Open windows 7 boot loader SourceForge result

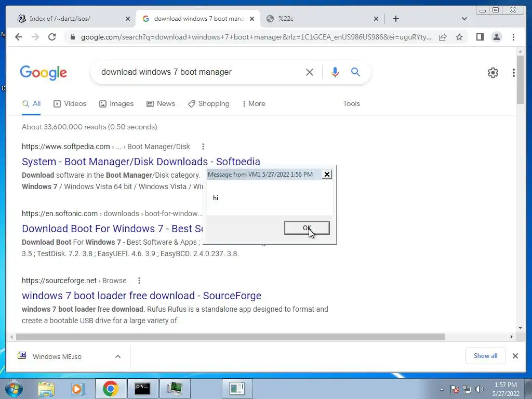141,296
